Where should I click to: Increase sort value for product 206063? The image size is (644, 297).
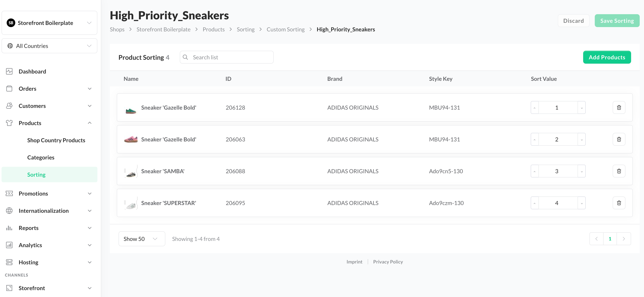click(x=535, y=139)
